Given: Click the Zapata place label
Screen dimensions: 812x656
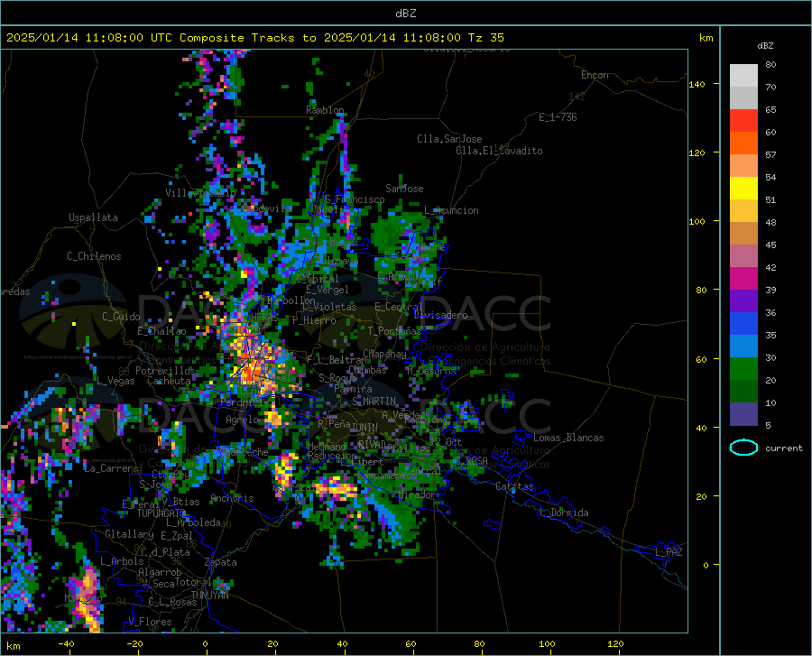Looking at the screenshot, I should (221, 562).
